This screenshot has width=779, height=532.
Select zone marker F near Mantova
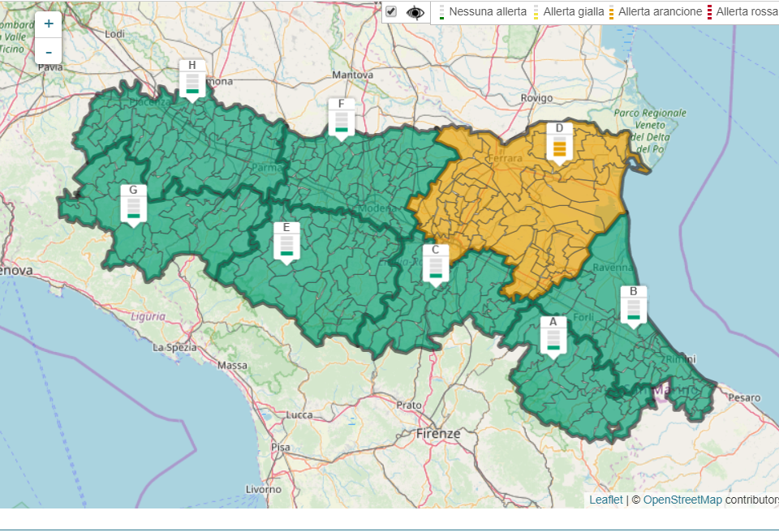[342, 118]
